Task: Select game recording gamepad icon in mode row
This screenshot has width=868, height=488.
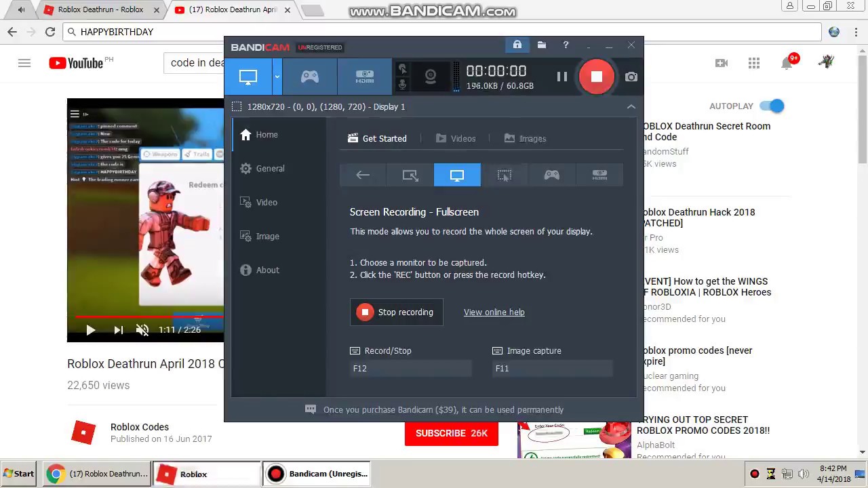Action: click(x=552, y=175)
